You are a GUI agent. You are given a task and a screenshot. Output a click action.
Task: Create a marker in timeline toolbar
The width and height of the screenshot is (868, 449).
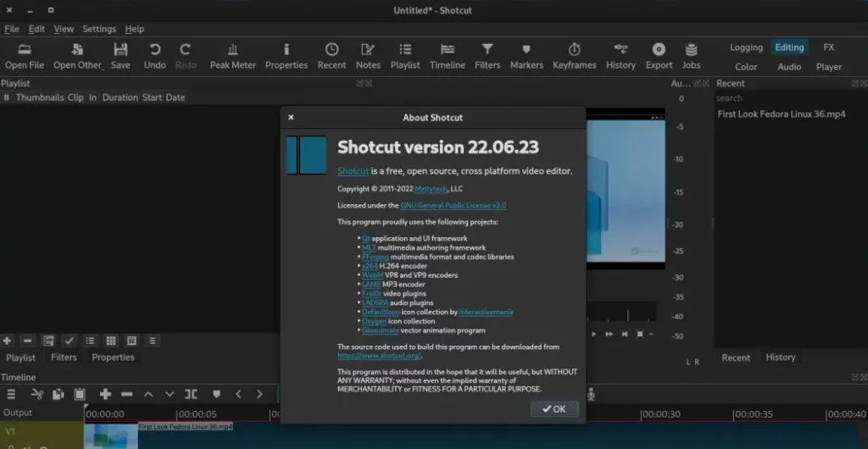click(216, 394)
